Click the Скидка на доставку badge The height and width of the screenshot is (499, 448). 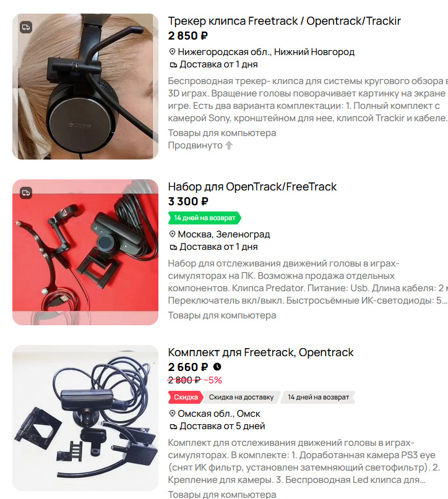pyautogui.click(x=241, y=397)
